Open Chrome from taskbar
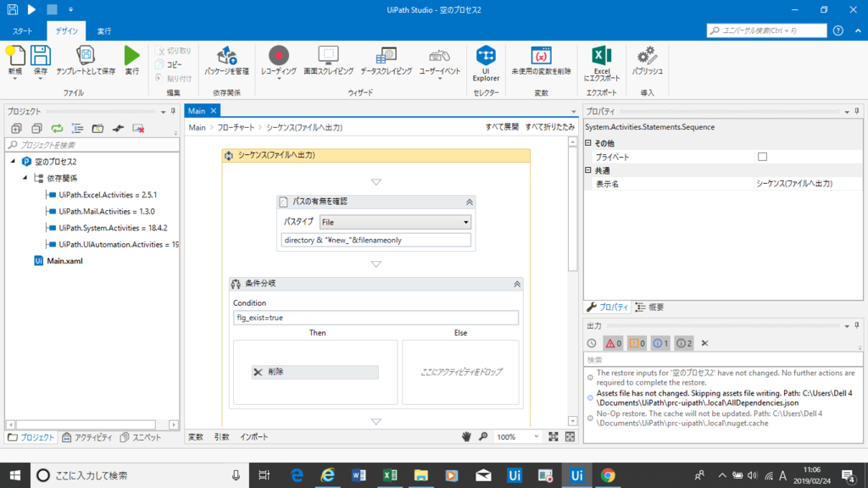Viewport: 868px width, 488px height. [608, 475]
